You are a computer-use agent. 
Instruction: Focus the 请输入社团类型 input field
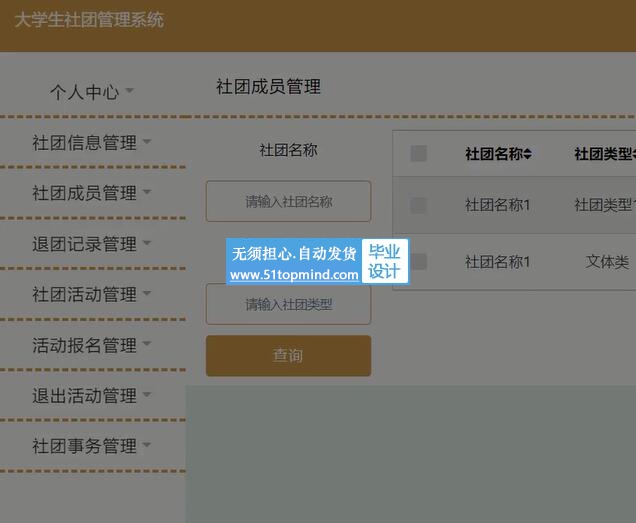(x=288, y=304)
